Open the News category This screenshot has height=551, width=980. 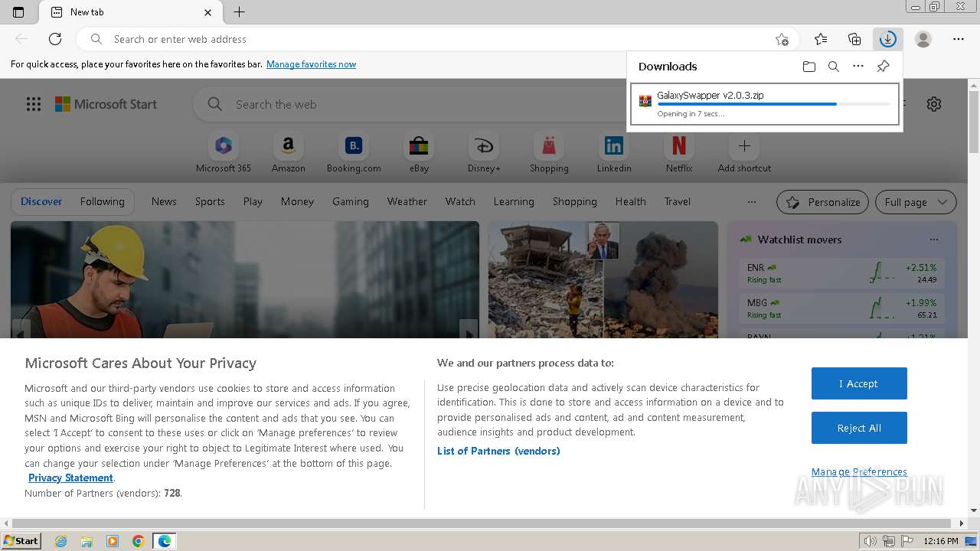pyautogui.click(x=164, y=201)
